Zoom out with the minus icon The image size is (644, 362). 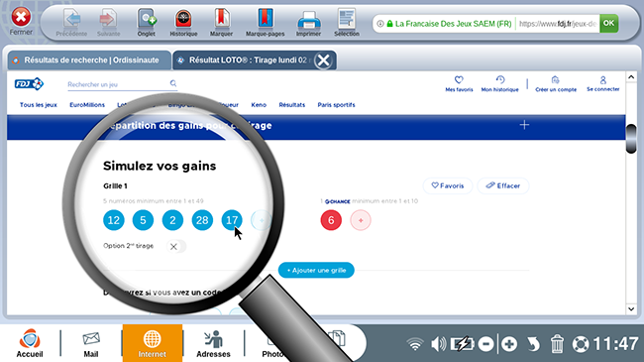485,344
